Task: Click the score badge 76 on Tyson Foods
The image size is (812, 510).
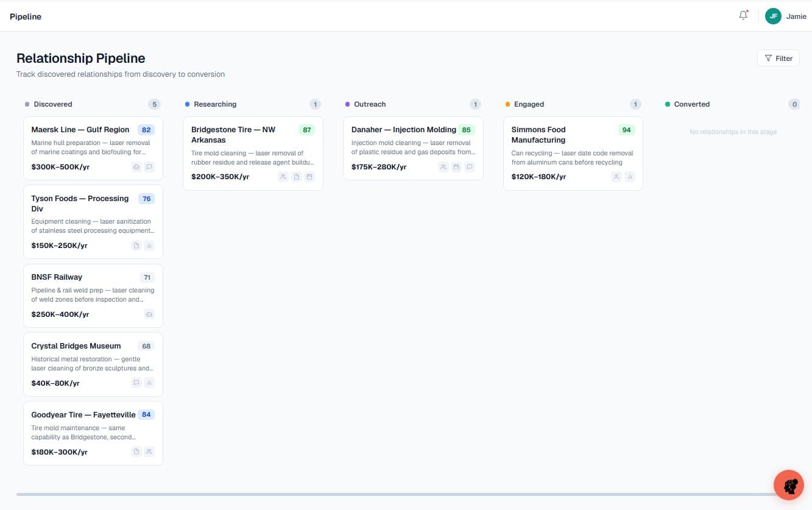Action: coord(146,199)
